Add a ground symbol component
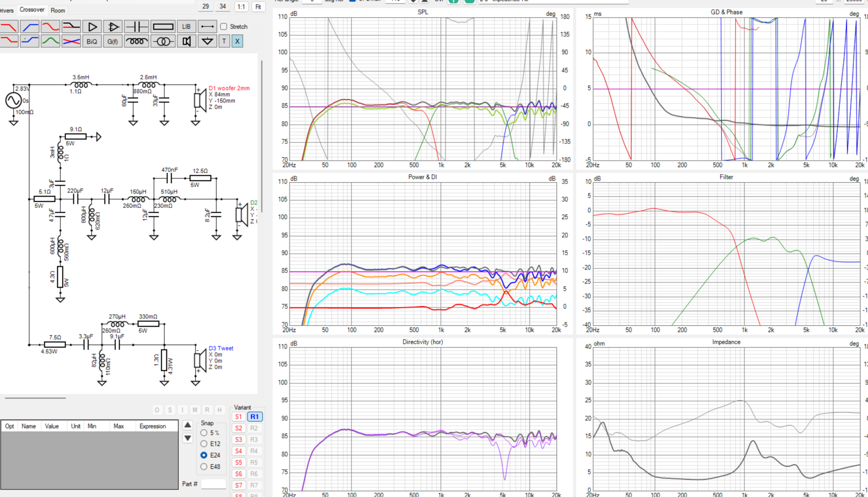The image size is (868, 497). 207,41
